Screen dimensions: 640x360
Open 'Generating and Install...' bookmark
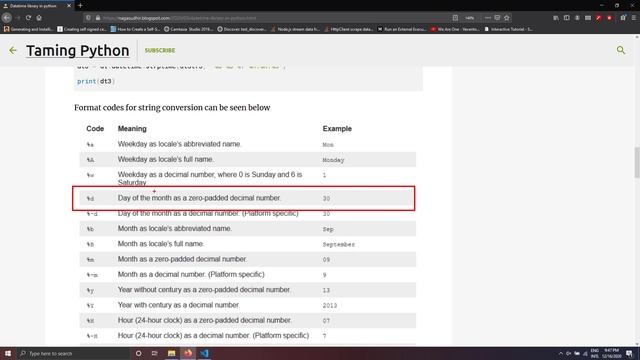click(28, 29)
